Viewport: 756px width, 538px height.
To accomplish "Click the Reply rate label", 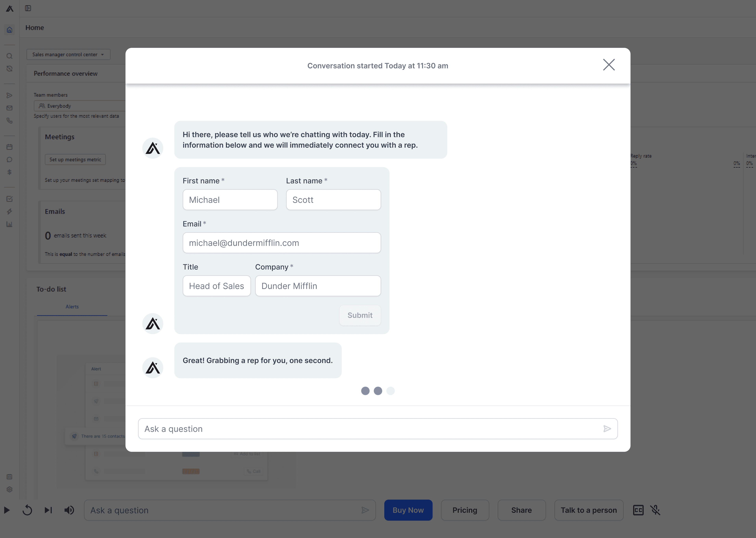I will [x=641, y=156].
